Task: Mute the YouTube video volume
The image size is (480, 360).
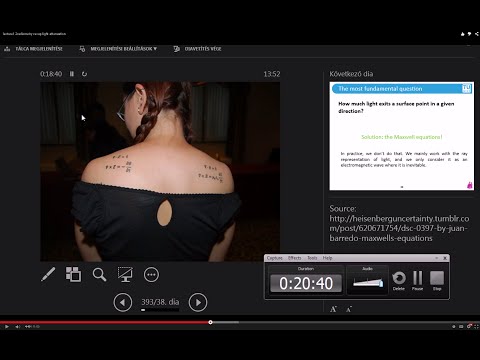Action: tap(18, 327)
